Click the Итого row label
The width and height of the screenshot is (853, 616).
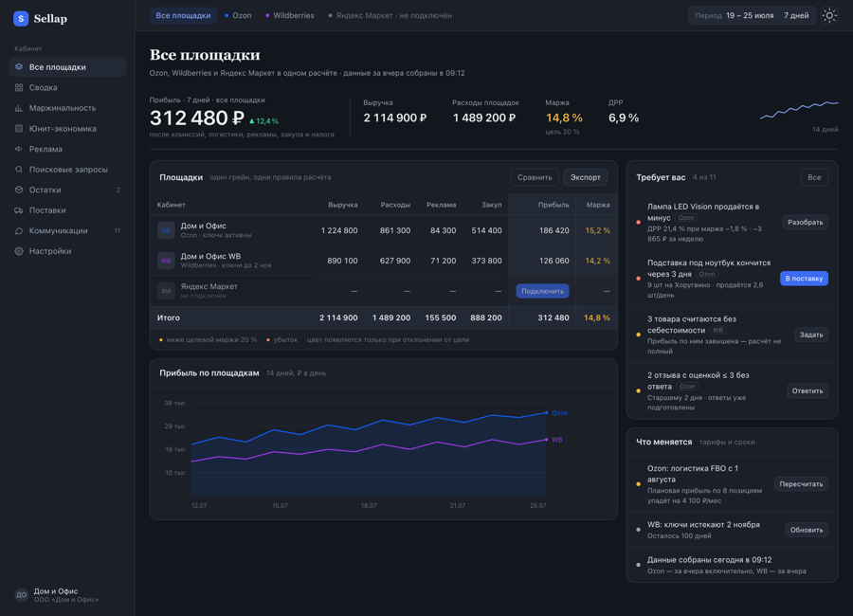[168, 317]
